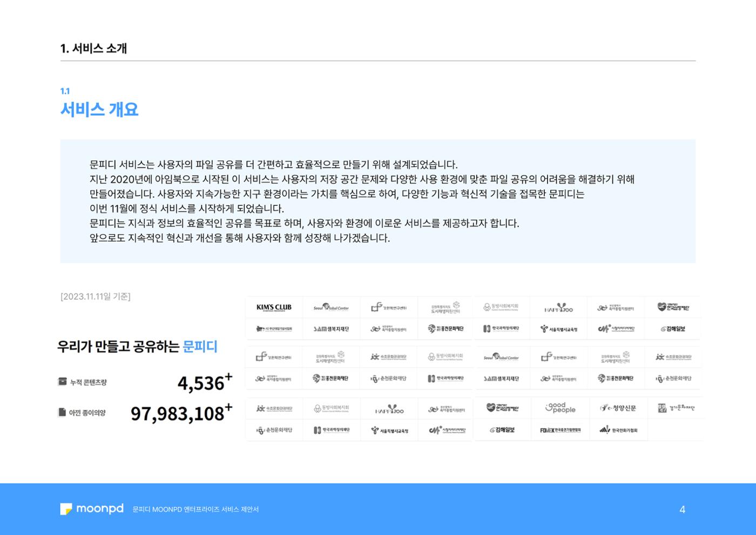The width and height of the screenshot is (756, 535).
Task: Select the 경기문화재단 logo
Action: click(x=676, y=408)
